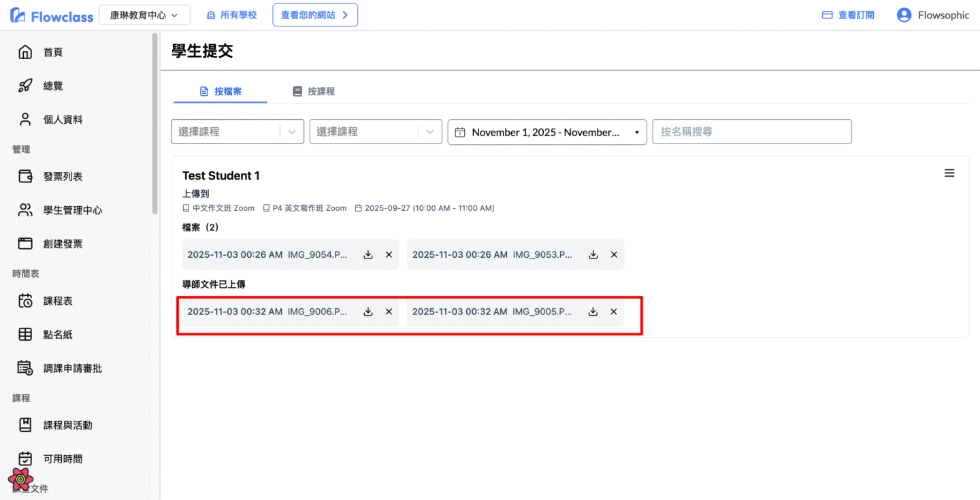This screenshot has width=980, height=500.
Task: Download the IMG_9053 student file
Action: coord(593,254)
